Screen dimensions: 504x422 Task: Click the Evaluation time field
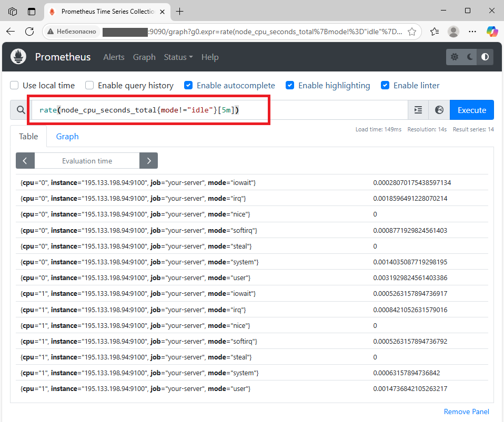[87, 161]
